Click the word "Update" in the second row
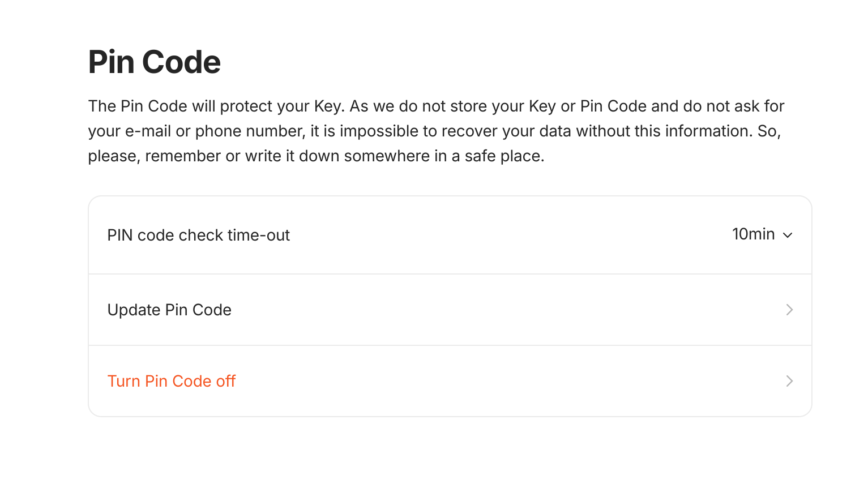 [x=134, y=310]
